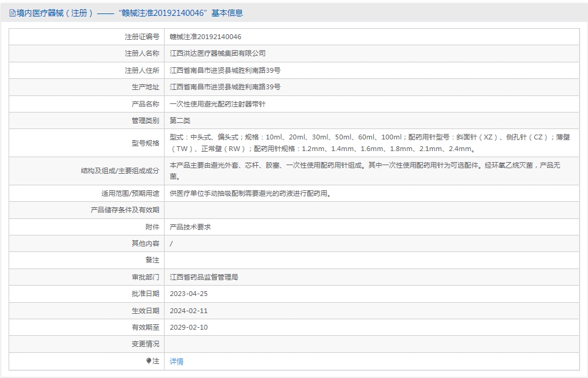Image resolution: width=588 pixels, height=378 pixels.
Task: Click the 产品储存条件及有效期 label
Action: tap(125, 210)
